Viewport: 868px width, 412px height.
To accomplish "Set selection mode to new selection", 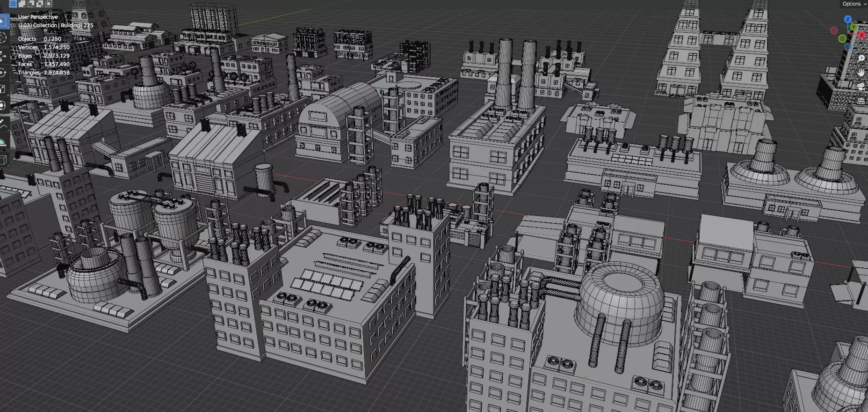I will pos(13,3).
